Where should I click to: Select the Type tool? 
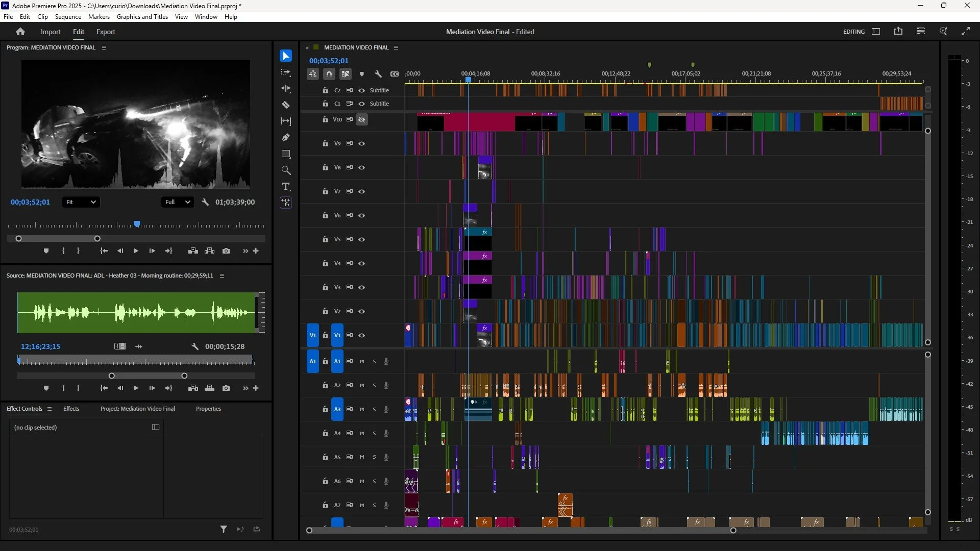pos(286,186)
